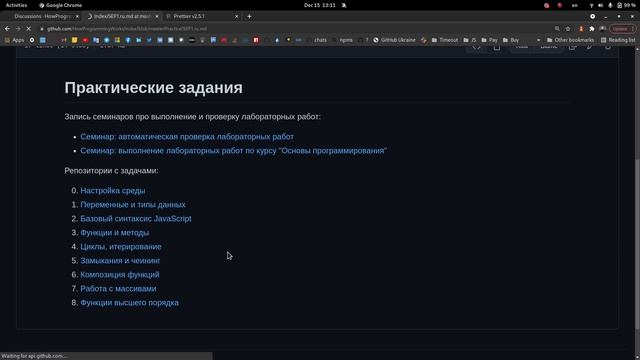
Task: Open the Extensions puzzle icon
Action: coord(592,29)
